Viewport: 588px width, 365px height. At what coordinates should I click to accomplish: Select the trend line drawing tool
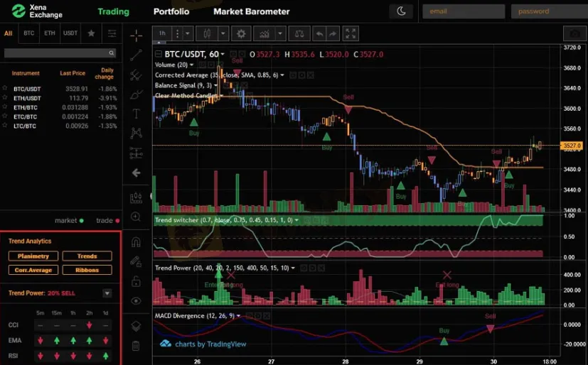pyautogui.click(x=136, y=55)
